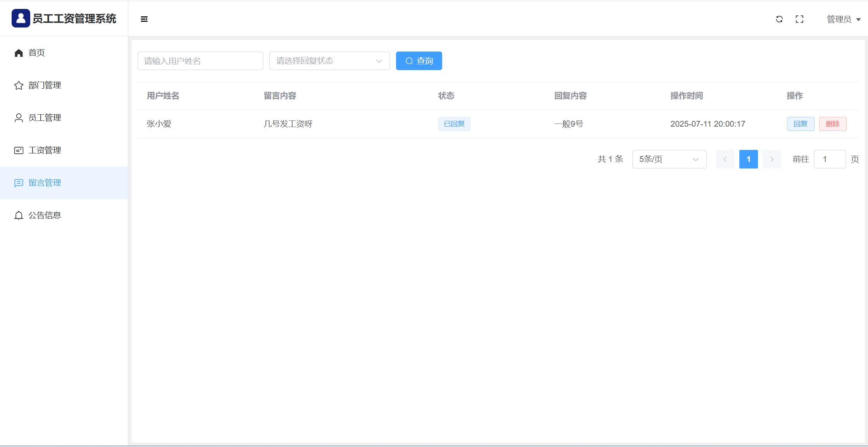
Task: Click 回复 button for 张小爱
Action: [x=800, y=124]
